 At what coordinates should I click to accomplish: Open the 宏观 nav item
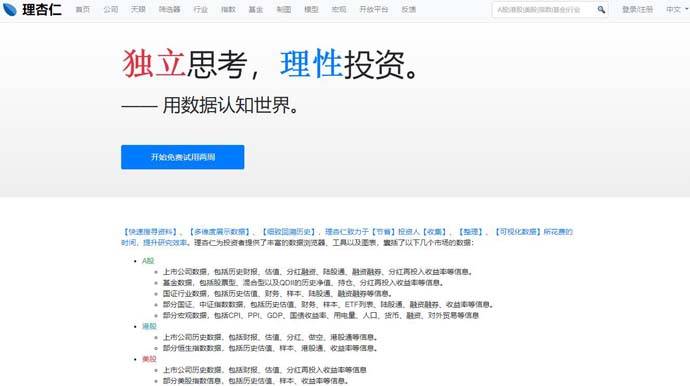coord(339,9)
